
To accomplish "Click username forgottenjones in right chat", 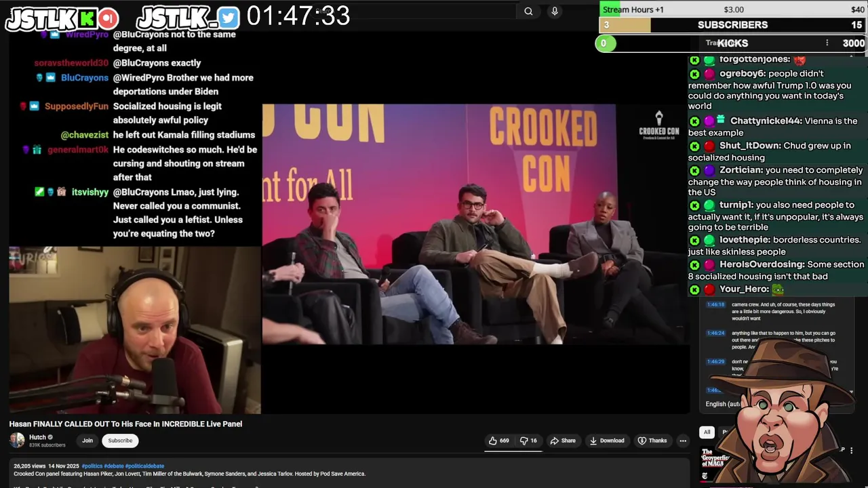I will (755, 60).
